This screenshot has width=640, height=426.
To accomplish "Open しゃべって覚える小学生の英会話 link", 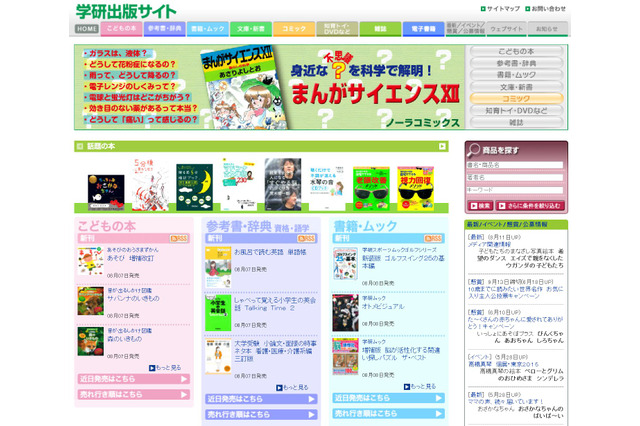I will pyautogui.click(x=275, y=304).
